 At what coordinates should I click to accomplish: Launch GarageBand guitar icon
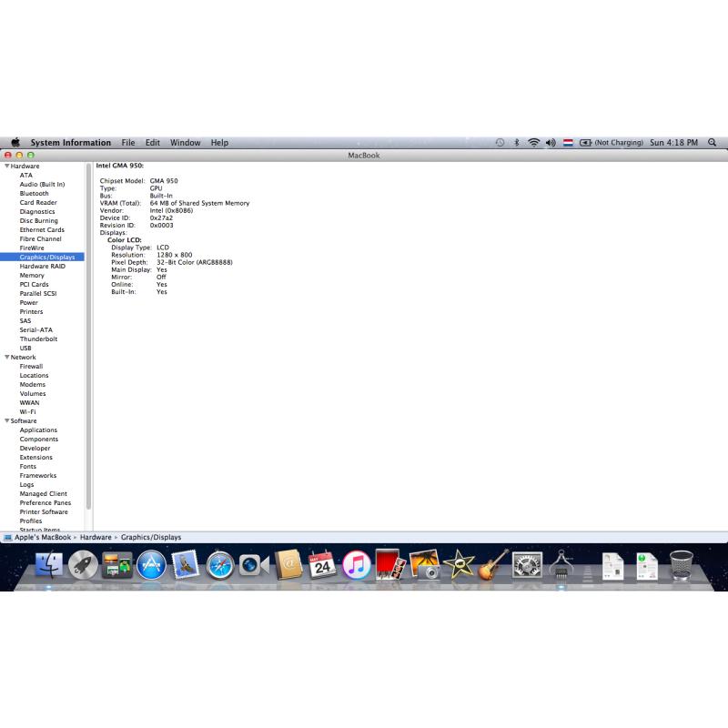click(x=493, y=564)
